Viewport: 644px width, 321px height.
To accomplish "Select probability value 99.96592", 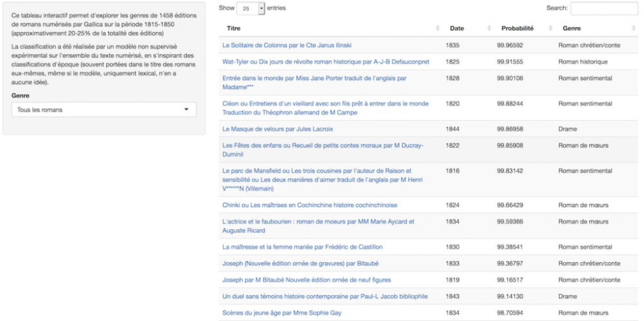I will tap(509, 45).
